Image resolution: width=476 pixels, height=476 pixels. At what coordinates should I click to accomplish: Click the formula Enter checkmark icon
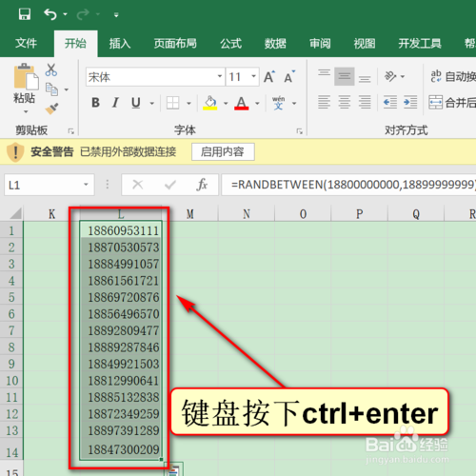click(x=170, y=185)
